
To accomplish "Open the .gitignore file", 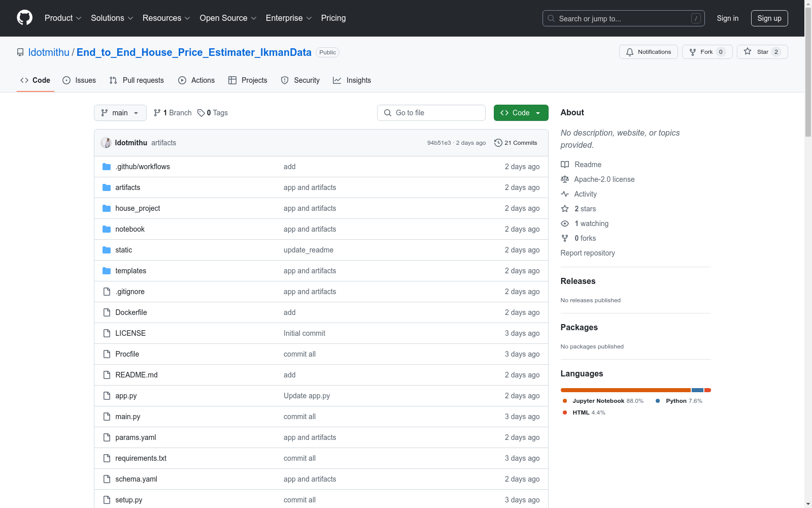I will (x=130, y=292).
